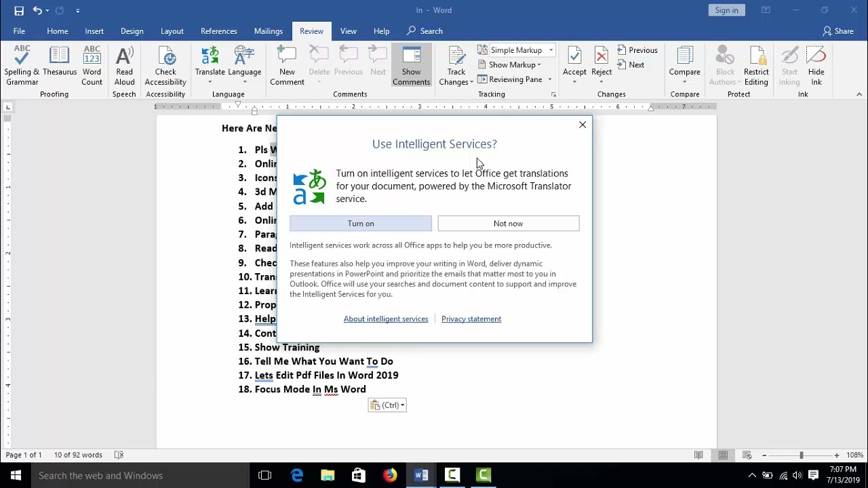Image resolution: width=868 pixels, height=488 pixels.
Task: Open the File menu
Action: point(19,31)
